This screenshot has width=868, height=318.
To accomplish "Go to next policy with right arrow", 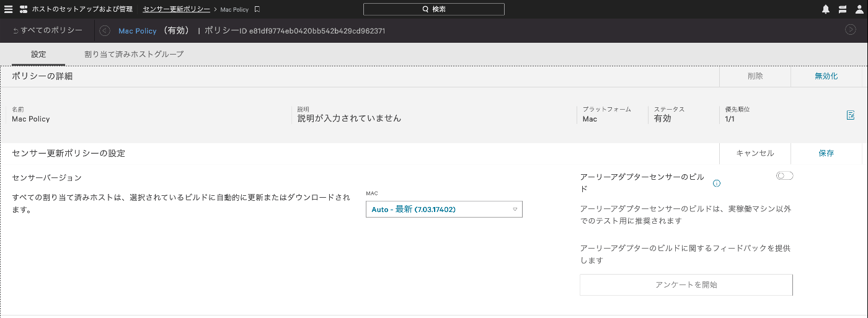I will (x=851, y=30).
